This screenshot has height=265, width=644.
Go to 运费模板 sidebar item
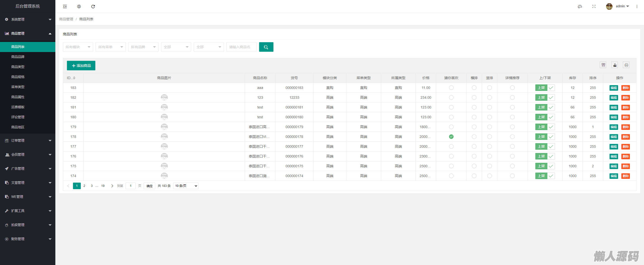[18, 107]
